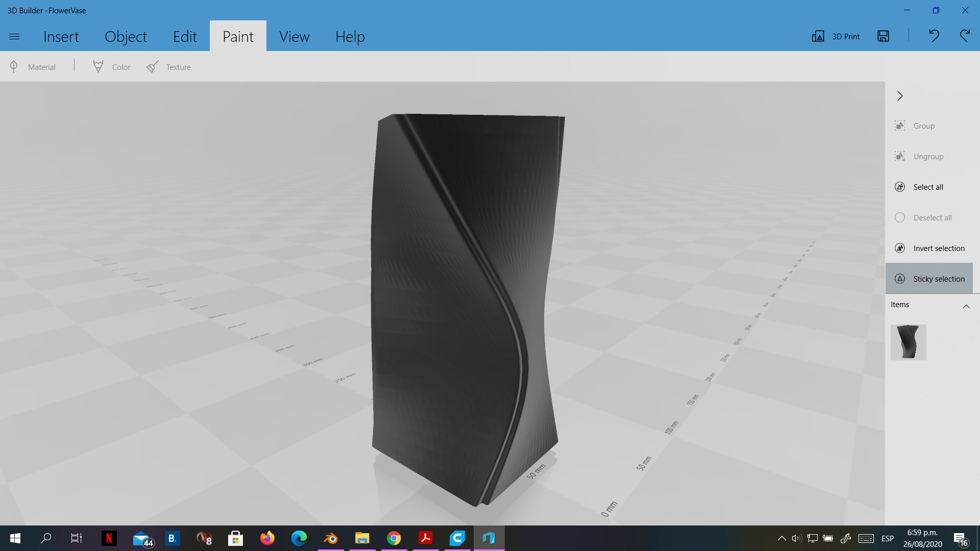
Task: Save the model with the disk icon
Action: tap(884, 36)
